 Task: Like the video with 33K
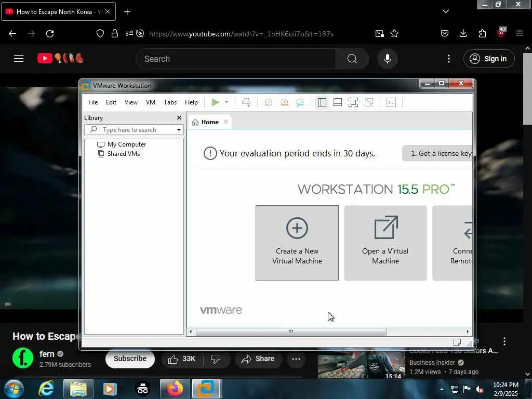tap(181, 358)
